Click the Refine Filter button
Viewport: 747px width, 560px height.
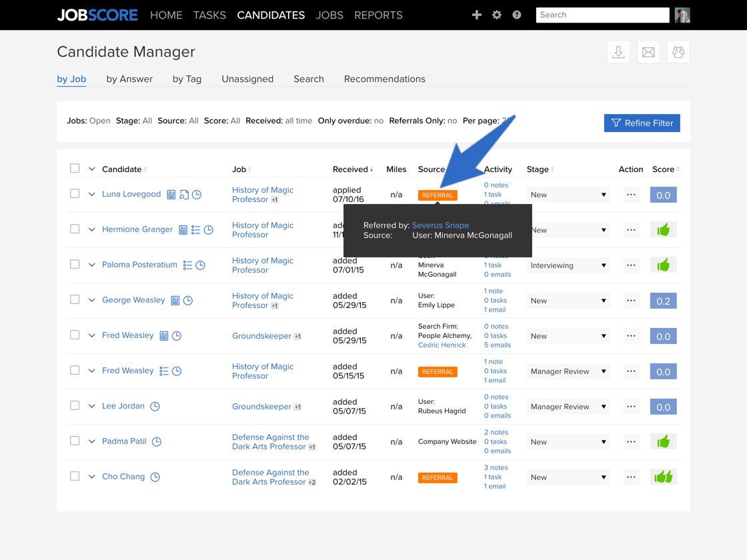pos(642,123)
